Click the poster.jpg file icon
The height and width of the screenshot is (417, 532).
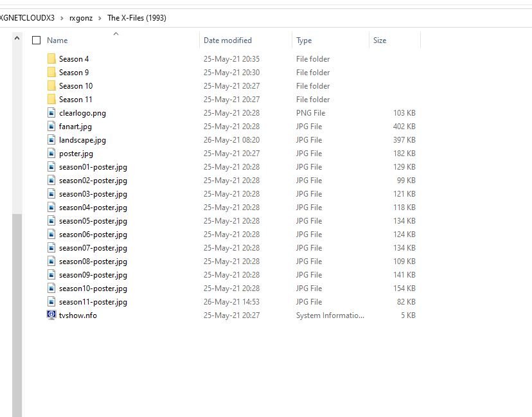tap(51, 154)
